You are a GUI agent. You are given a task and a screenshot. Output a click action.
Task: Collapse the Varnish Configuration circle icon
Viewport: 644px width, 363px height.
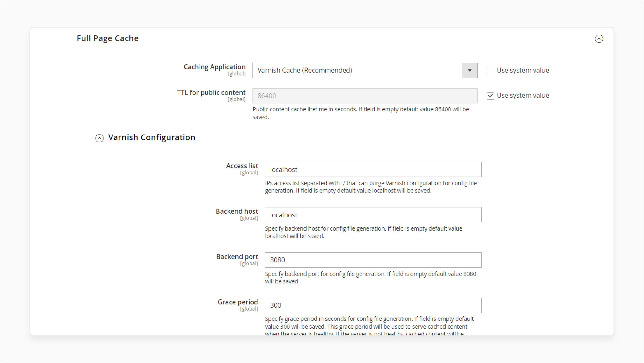tap(99, 138)
